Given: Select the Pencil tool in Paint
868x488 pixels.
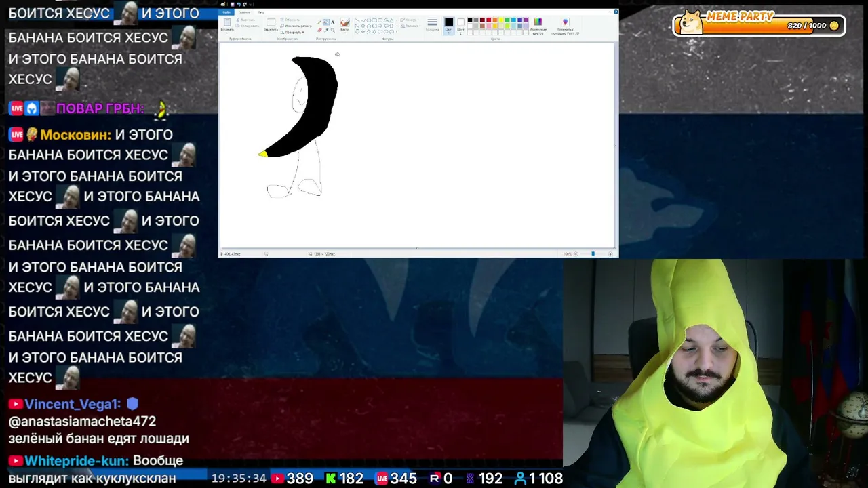Looking at the screenshot, I should (320, 22).
